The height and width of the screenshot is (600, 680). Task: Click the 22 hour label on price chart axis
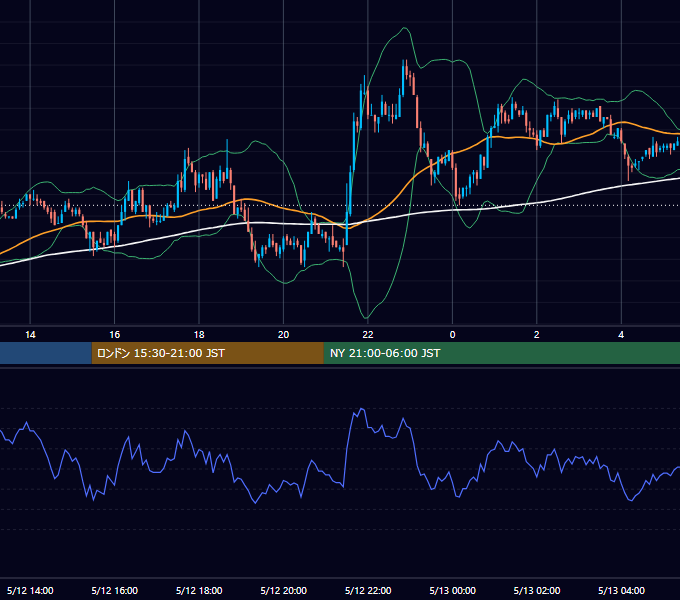pos(368,335)
